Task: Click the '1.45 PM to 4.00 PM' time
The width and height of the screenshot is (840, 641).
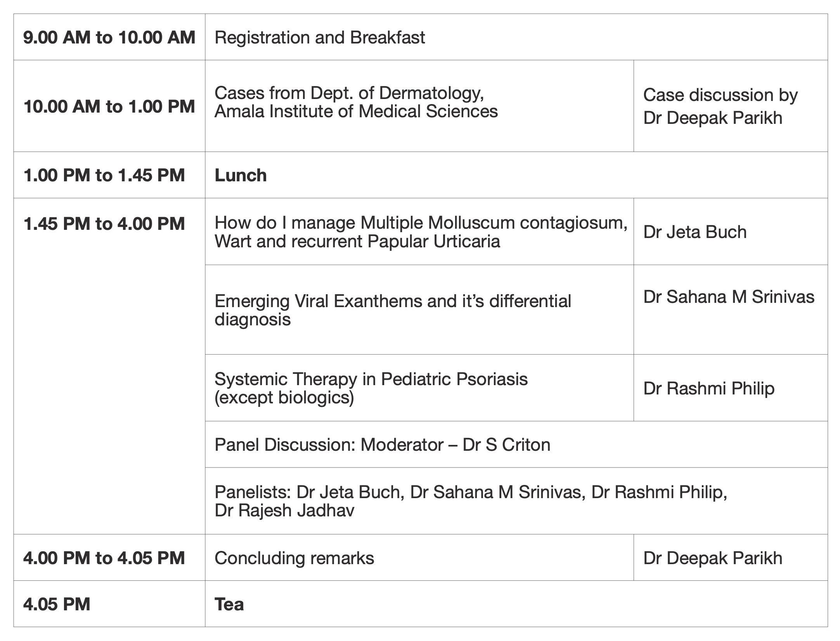Action: coord(104,224)
